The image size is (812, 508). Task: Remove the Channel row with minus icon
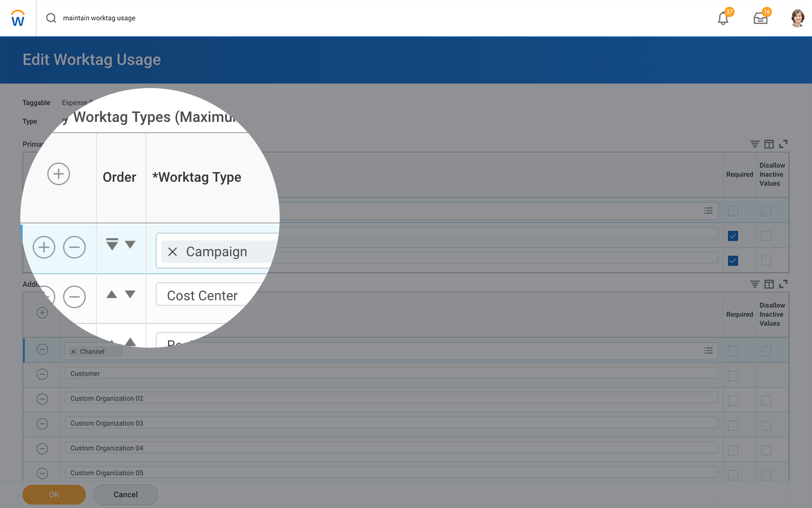[42, 349]
